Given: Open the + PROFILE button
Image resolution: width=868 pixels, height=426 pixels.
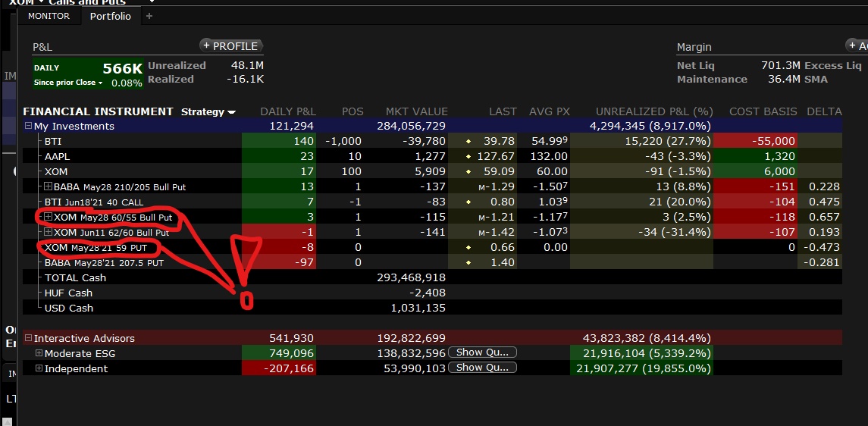Looking at the screenshot, I should coord(231,46).
